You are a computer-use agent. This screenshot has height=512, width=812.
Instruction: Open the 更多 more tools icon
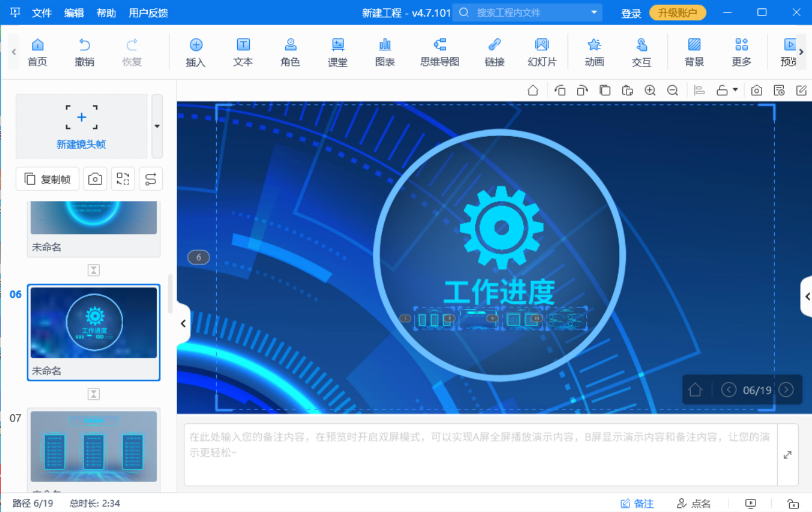[x=742, y=52]
